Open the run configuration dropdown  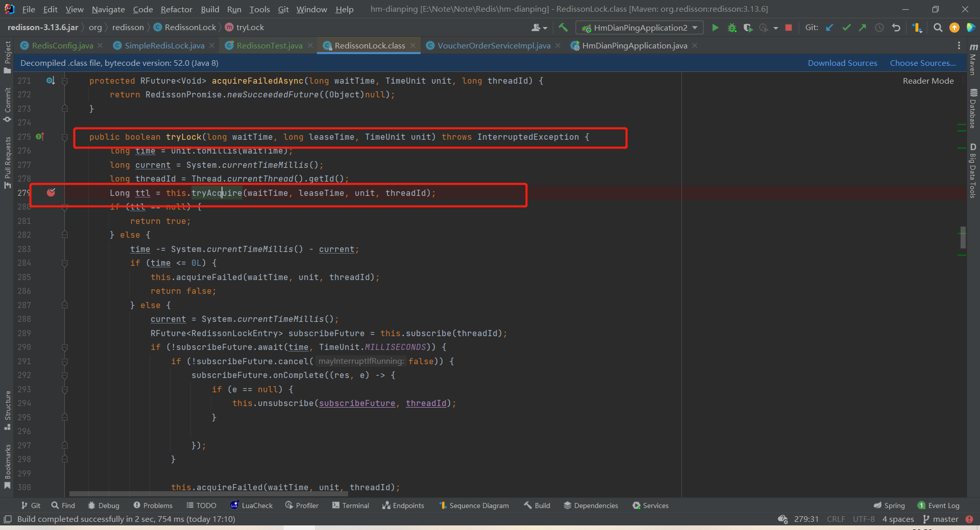(x=639, y=28)
